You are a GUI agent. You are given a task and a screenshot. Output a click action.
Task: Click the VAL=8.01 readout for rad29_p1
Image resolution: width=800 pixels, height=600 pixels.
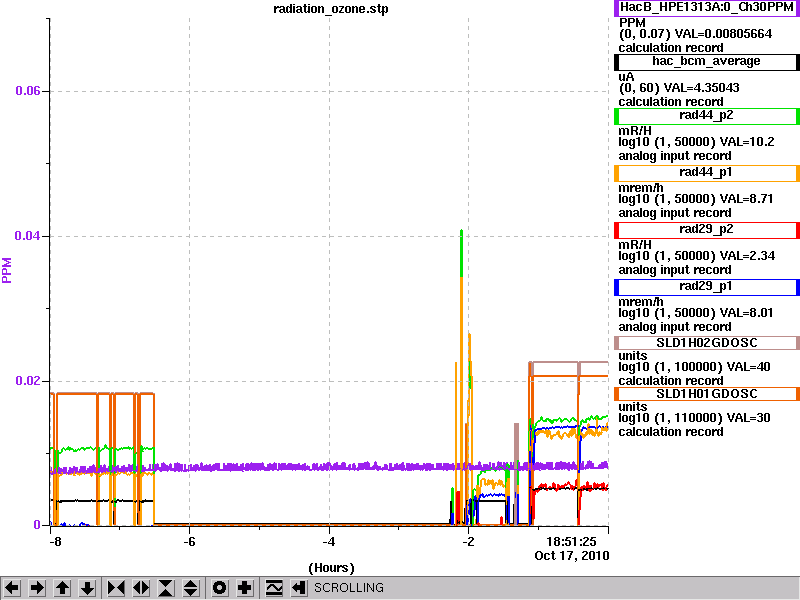(745, 313)
